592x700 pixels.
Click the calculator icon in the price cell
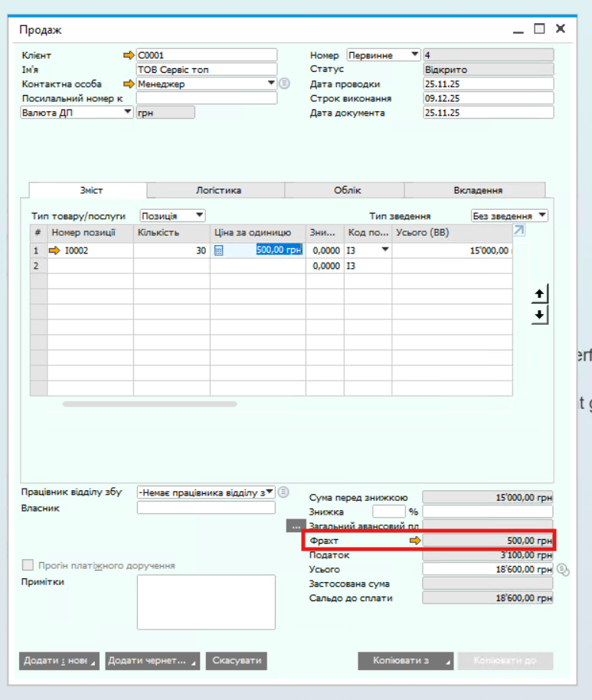[218, 250]
